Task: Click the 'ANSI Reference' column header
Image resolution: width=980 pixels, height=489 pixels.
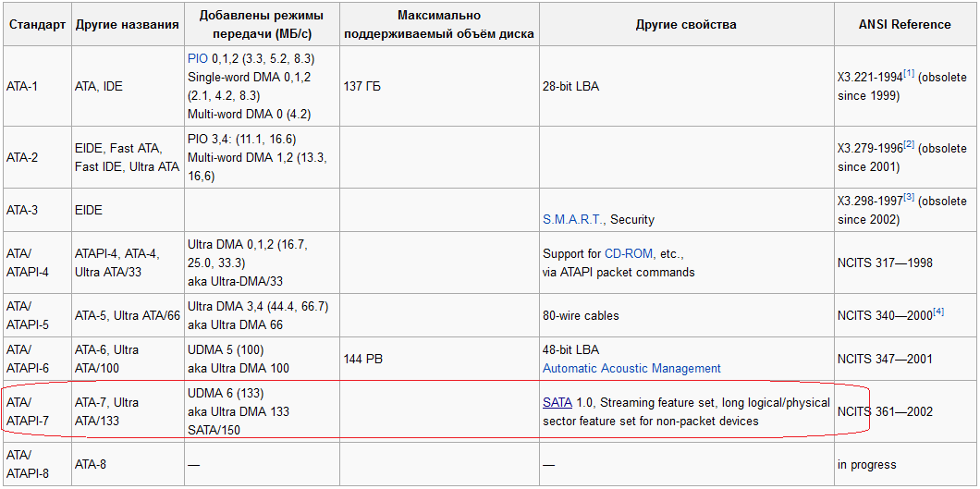Action: coord(904,24)
